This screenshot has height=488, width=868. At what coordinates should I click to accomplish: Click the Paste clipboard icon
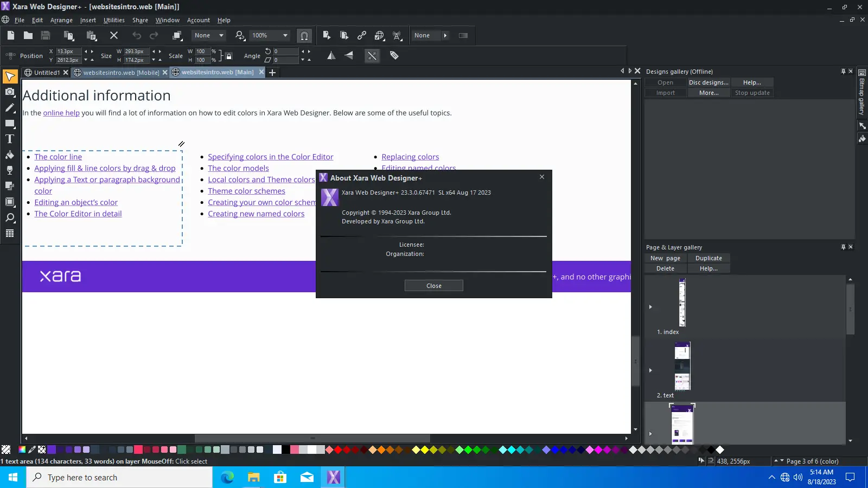click(91, 36)
